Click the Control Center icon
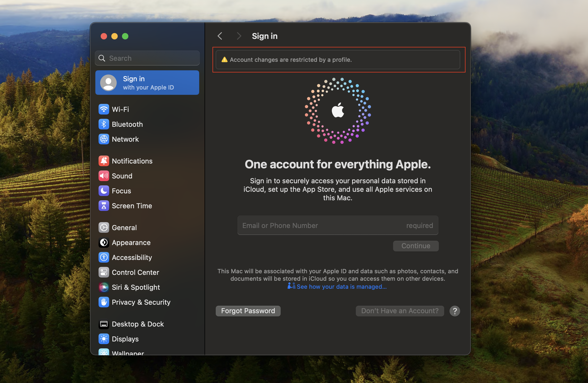This screenshot has width=588, height=383. 104,272
